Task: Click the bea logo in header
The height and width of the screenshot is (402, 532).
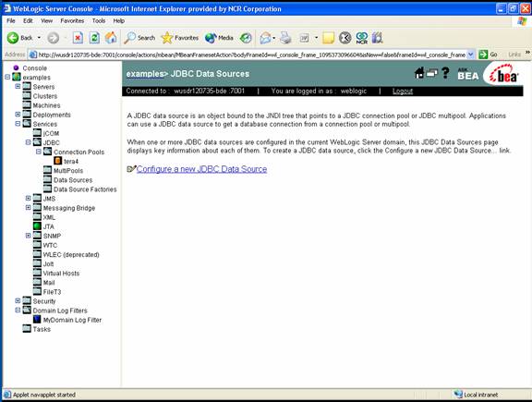Action: click(x=504, y=75)
